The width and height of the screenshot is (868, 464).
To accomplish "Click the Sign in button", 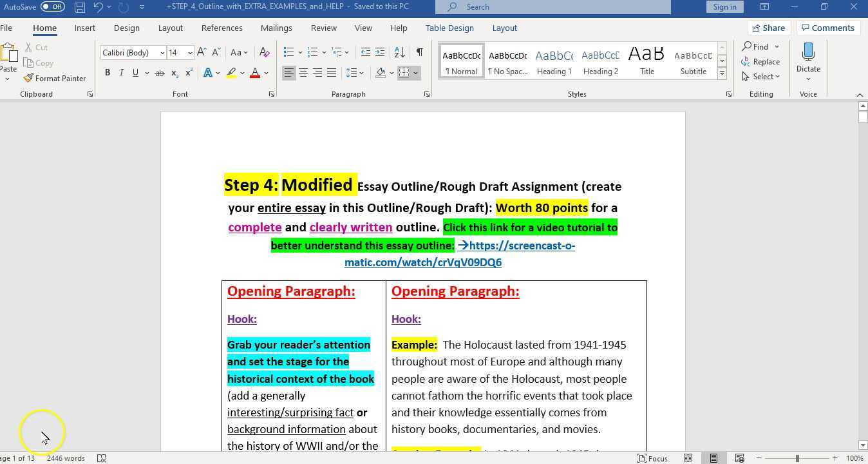I will pyautogui.click(x=724, y=6).
